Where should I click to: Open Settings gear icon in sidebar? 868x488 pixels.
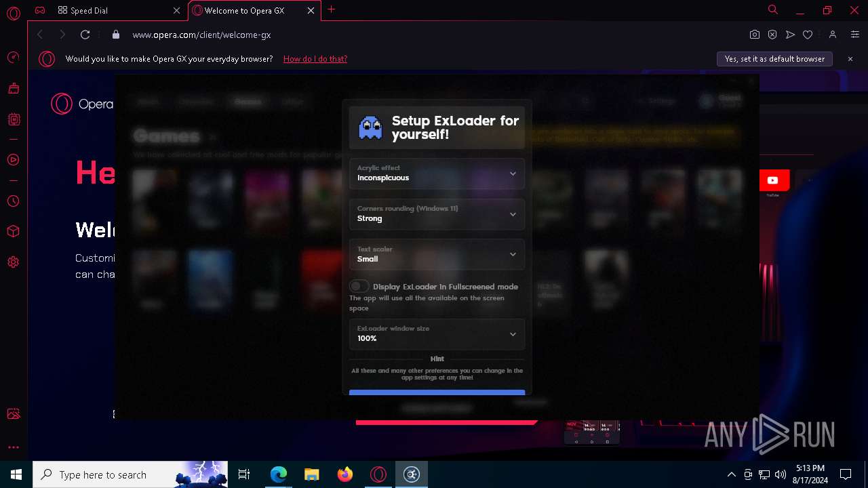[x=13, y=262]
